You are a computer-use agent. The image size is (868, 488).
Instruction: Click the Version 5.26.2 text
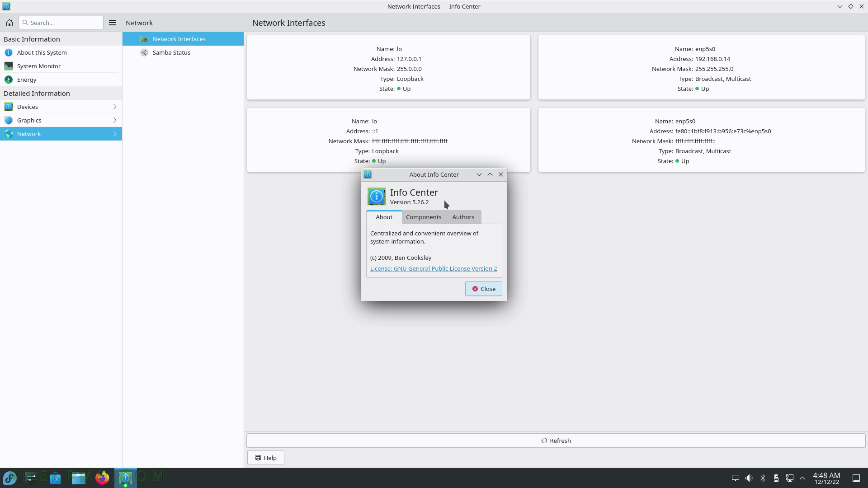409,202
